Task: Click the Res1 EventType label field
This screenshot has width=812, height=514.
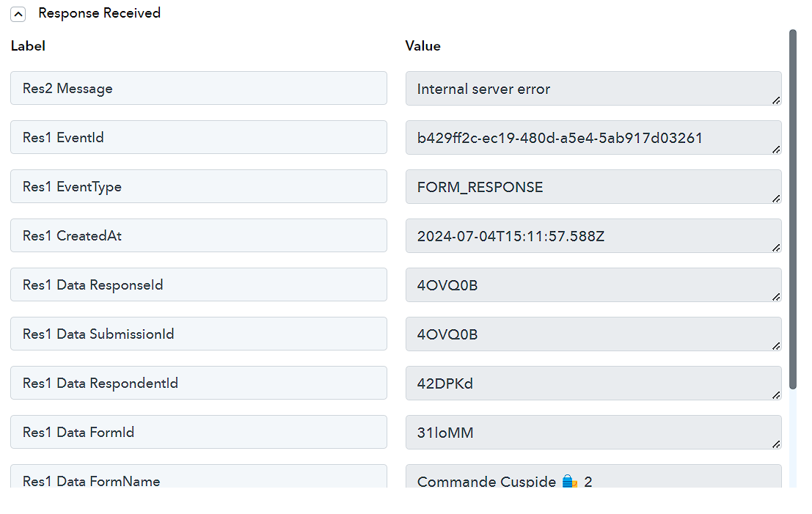Action: point(198,186)
